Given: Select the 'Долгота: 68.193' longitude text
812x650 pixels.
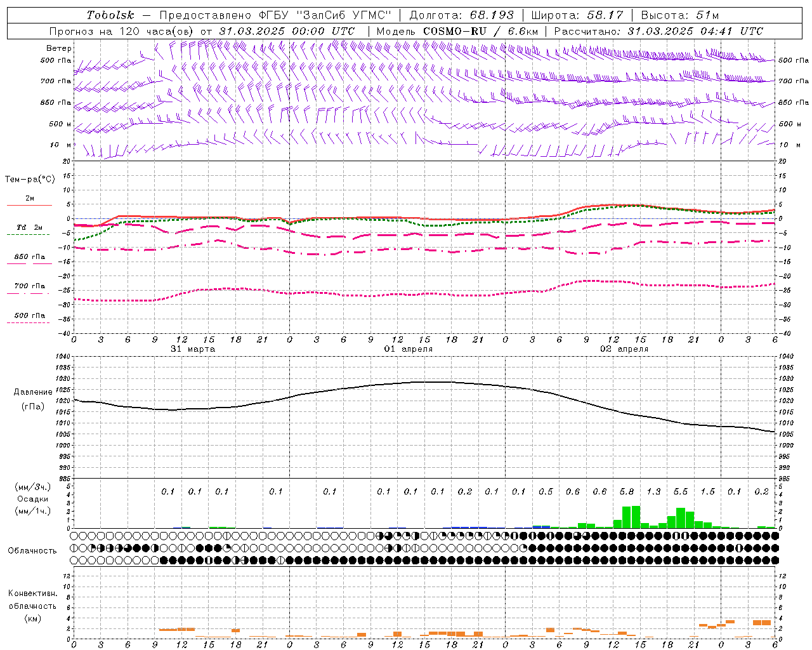Looking at the screenshot, I should 461,15.
